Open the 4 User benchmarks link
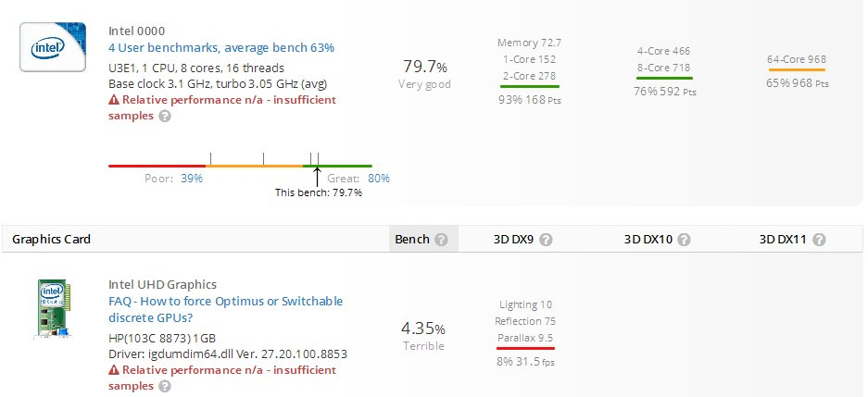The height and width of the screenshot is (397, 868). click(x=221, y=47)
